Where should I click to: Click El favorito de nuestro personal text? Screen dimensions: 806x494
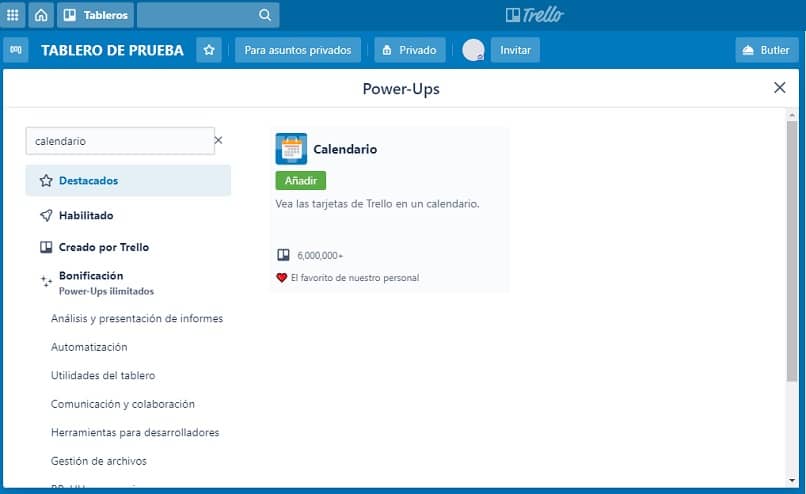pyautogui.click(x=355, y=278)
